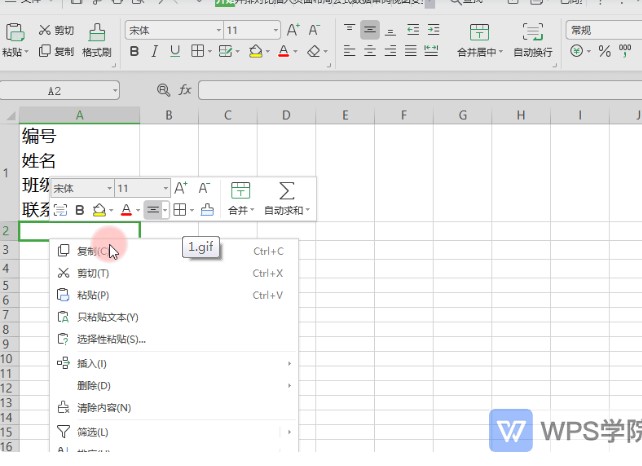The height and width of the screenshot is (466, 642).
Task: Toggle bold in the ribbon
Action: click(x=134, y=51)
